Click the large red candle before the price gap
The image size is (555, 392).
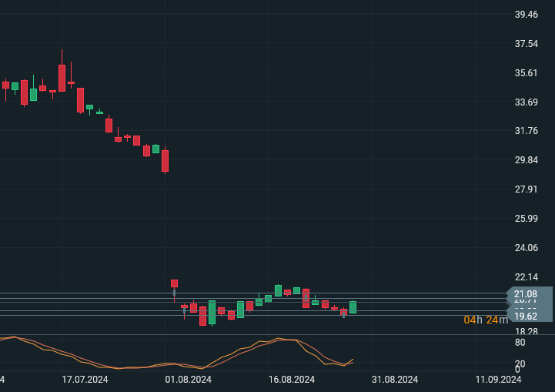(165, 160)
